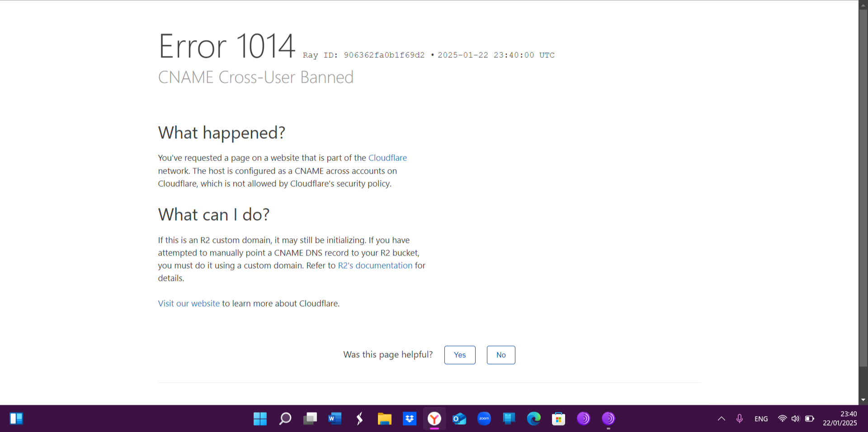This screenshot has width=868, height=432.
Task: Click 'What can I do?' heading
Action: coord(214,214)
